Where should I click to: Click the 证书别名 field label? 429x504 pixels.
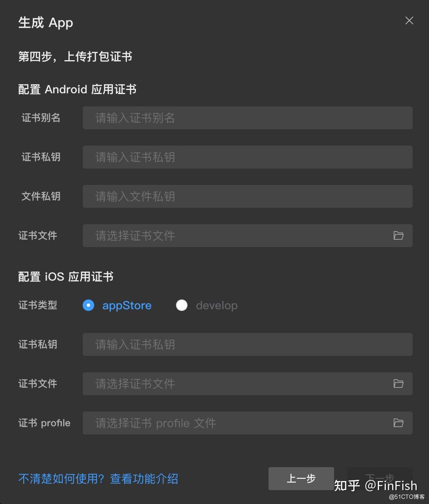[41, 118]
